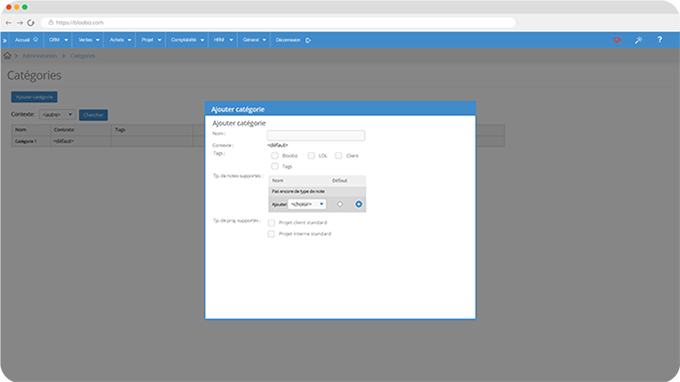Click the help question mark icon
This screenshot has width=680, height=382.
[x=660, y=39]
